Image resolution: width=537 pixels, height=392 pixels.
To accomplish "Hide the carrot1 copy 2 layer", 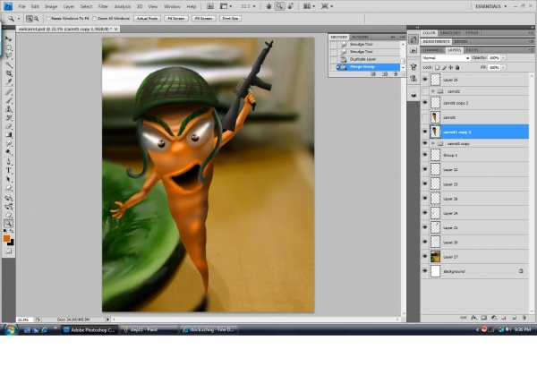I will pyautogui.click(x=425, y=103).
